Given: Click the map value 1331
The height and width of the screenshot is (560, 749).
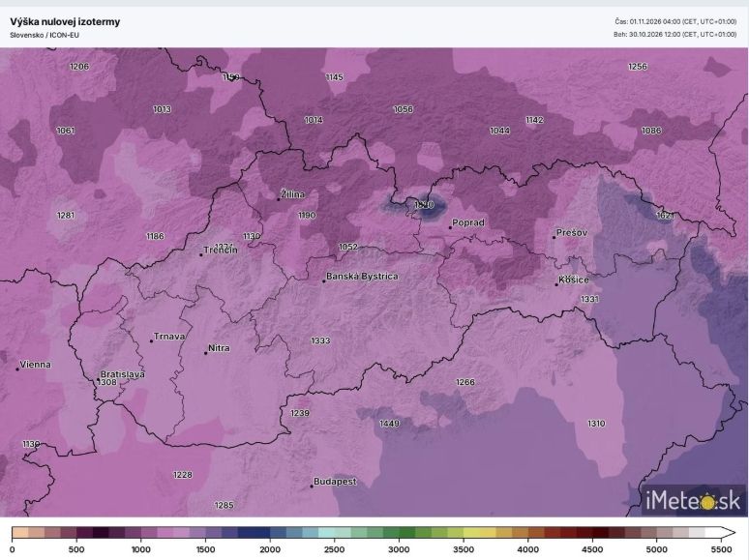Looking at the screenshot, I should point(589,299).
